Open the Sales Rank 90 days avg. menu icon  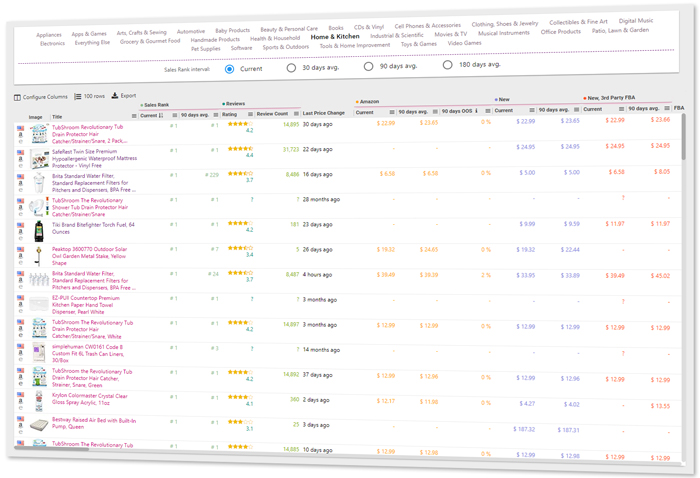pyautogui.click(x=216, y=115)
